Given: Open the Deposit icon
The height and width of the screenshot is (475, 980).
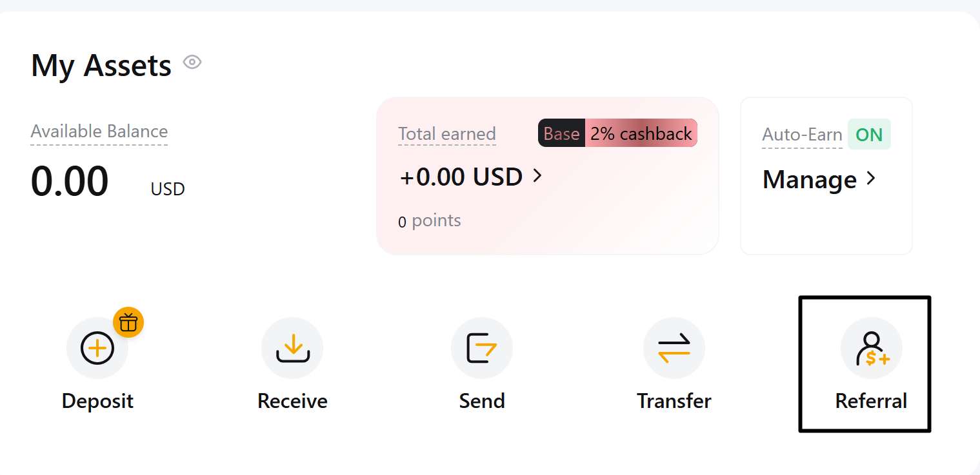Looking at the screenshot, I should pos(97,348).
